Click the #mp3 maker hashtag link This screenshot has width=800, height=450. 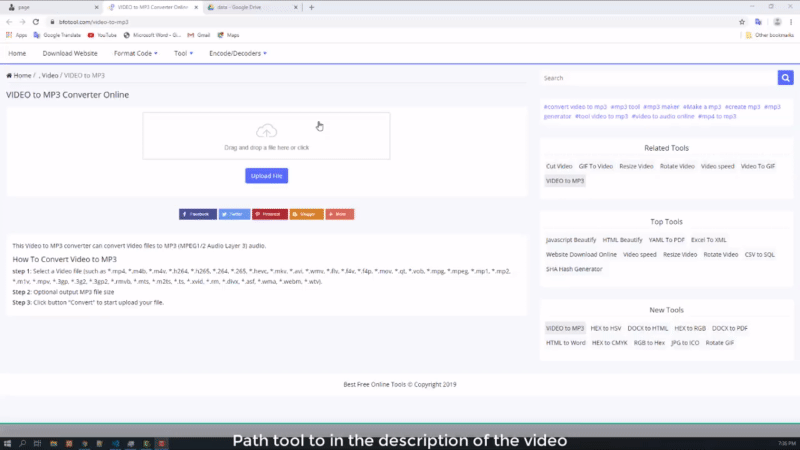[x=661, y=106]
